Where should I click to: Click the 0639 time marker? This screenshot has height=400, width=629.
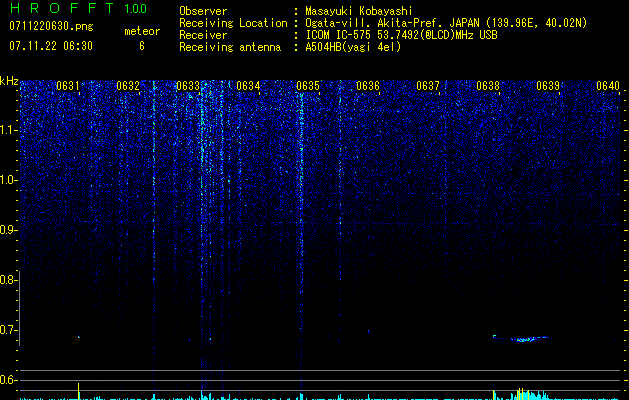coord(548,86)
